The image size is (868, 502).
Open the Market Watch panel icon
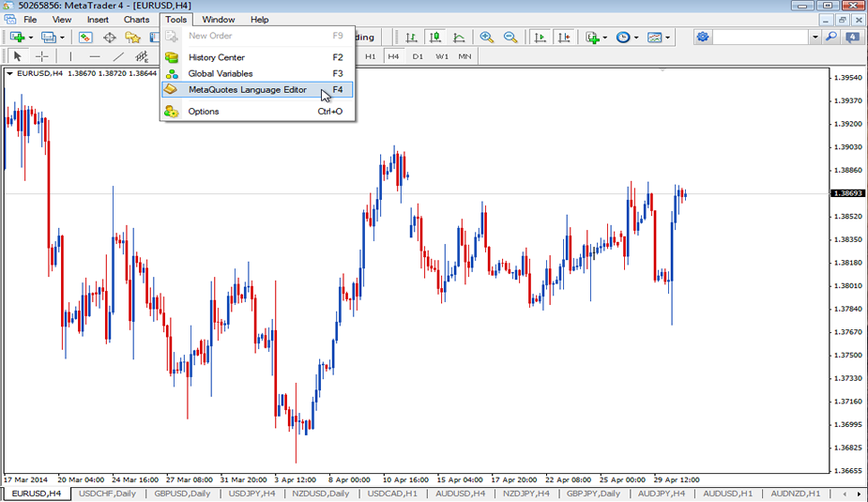pos(85,38)
